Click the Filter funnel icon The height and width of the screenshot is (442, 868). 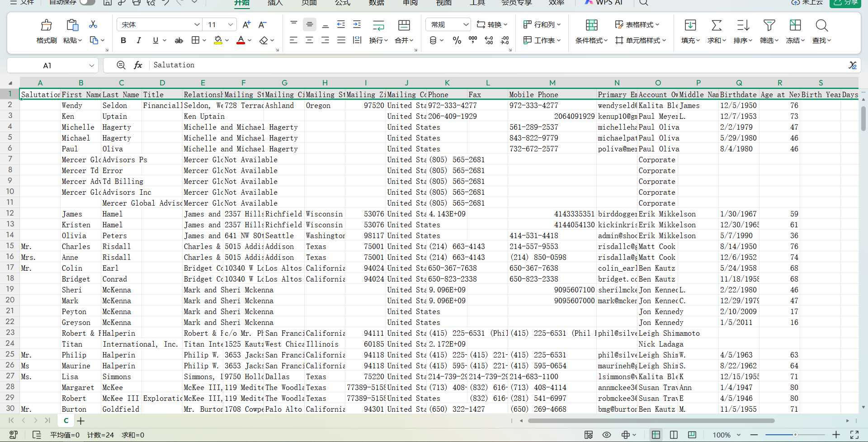769,25
